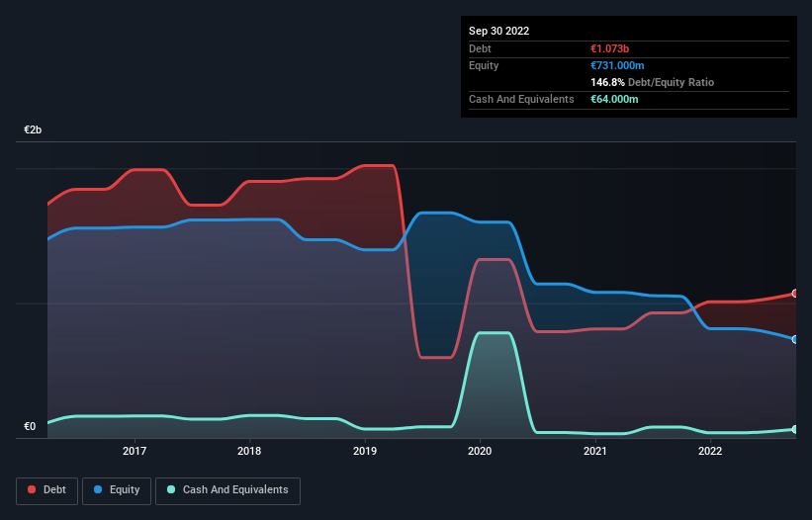Click the Equity label in tooltip
The width and height of the screenshot is (812, 520).
[484, 65]
